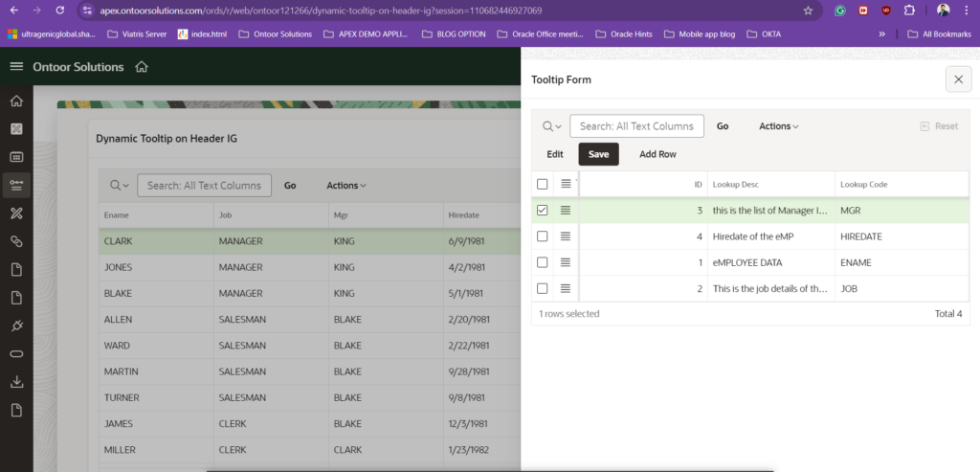Reload the page in the browser

click(x=60, y=11)
